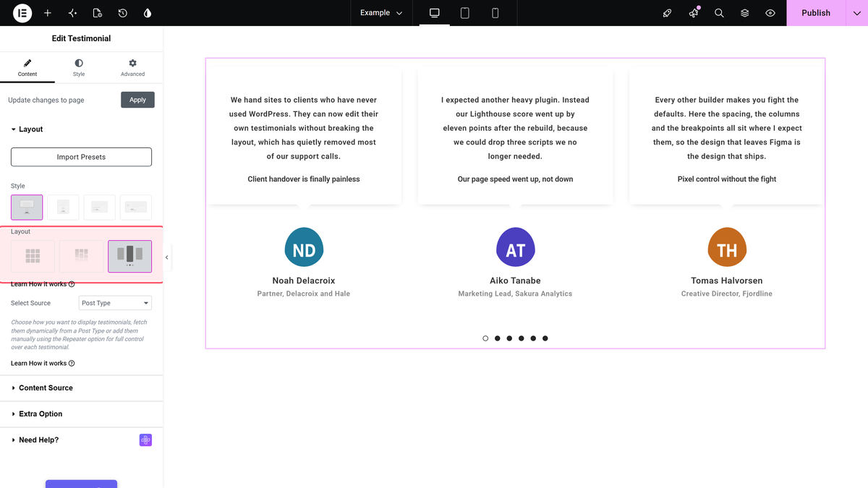This screenshot has width=868, height=488.
Task: Open the AI sparkle tool in the top bar
Action: coord(72,13)
